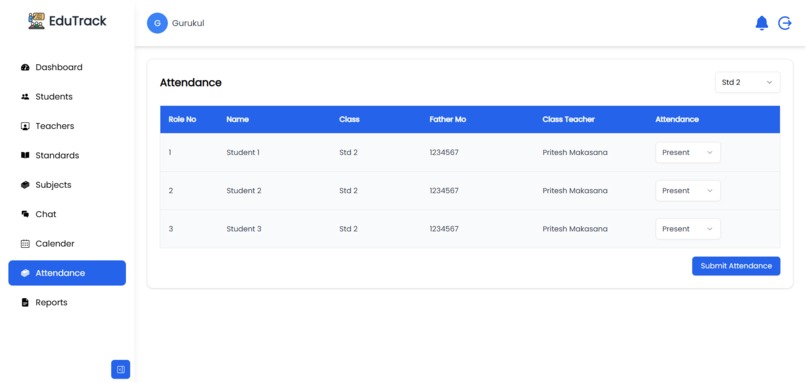806x383 pixels.
Task: Go to Dashboard menu item
Action: 67,67
